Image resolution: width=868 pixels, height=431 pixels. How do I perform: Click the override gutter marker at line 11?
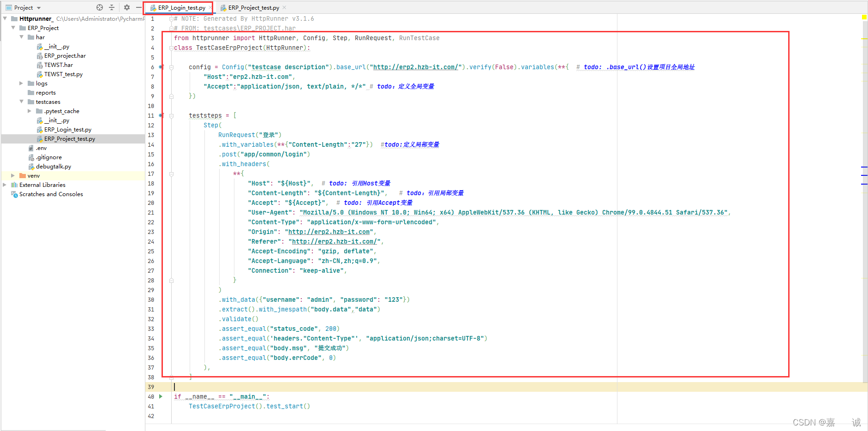(162, 115)
